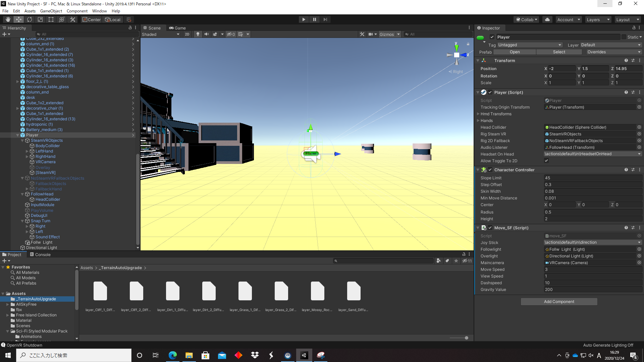Disable the Allow Toggle To 2D checkbox
The image size is (644, 362).
(x=546, y=161)
